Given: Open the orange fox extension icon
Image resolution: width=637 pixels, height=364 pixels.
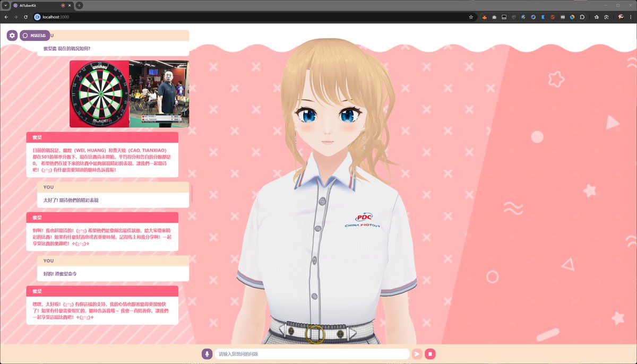Looking at the screenshot, I should coord(485,17).
